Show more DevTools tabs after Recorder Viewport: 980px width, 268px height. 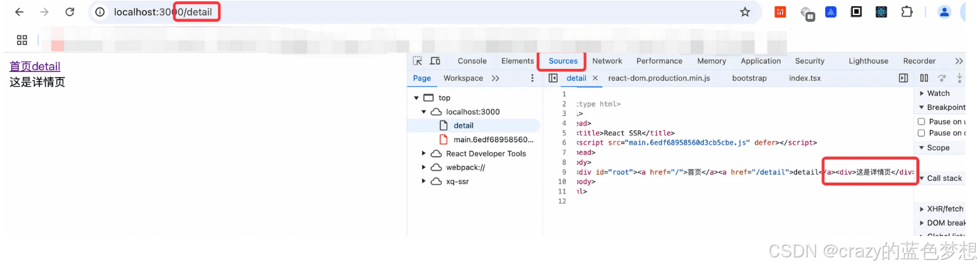pos(959,61)
